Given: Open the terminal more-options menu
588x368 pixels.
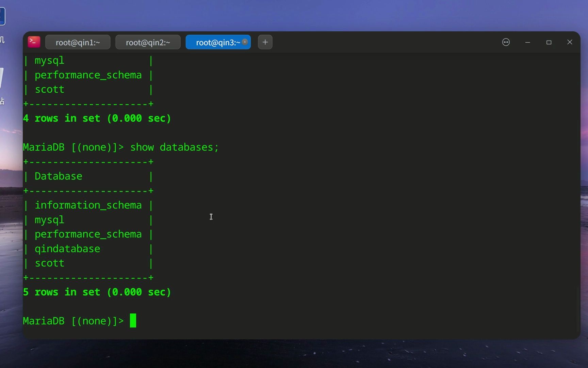Looking at the screenshot, I should [506, 42].
